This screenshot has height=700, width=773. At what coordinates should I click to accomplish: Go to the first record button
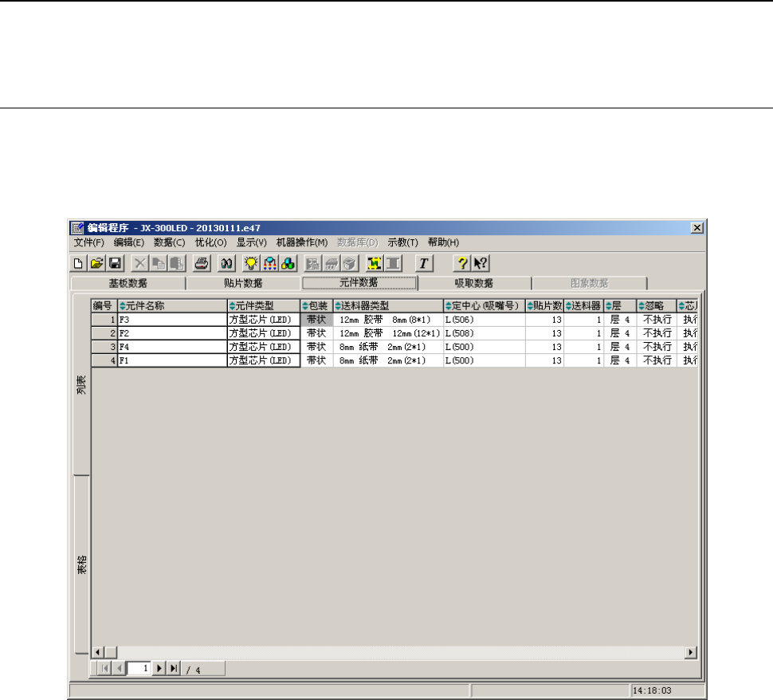click(105, 668)
